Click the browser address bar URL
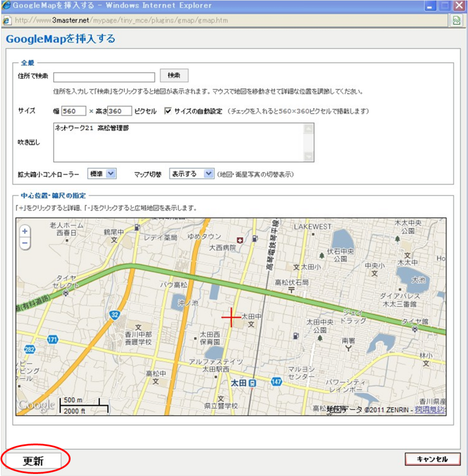Viewport: 468px width, 476px height. pyautogui.click(x=121, y=20)
